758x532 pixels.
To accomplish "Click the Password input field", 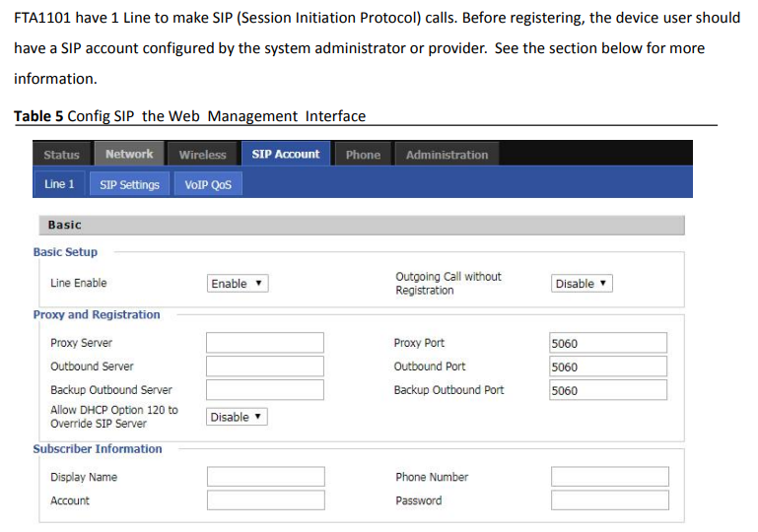I will pyautogui.click(x=610, y=500).
